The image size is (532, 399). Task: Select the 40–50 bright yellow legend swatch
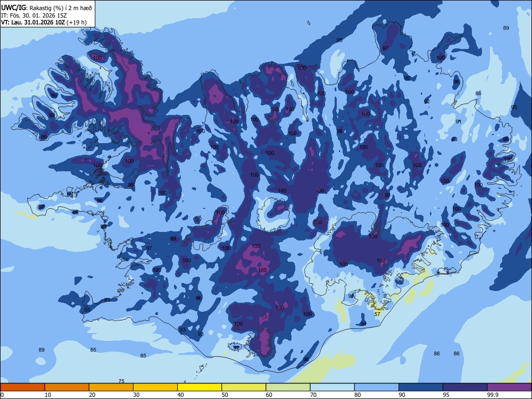pyautogui.click(x=199, y=387)
